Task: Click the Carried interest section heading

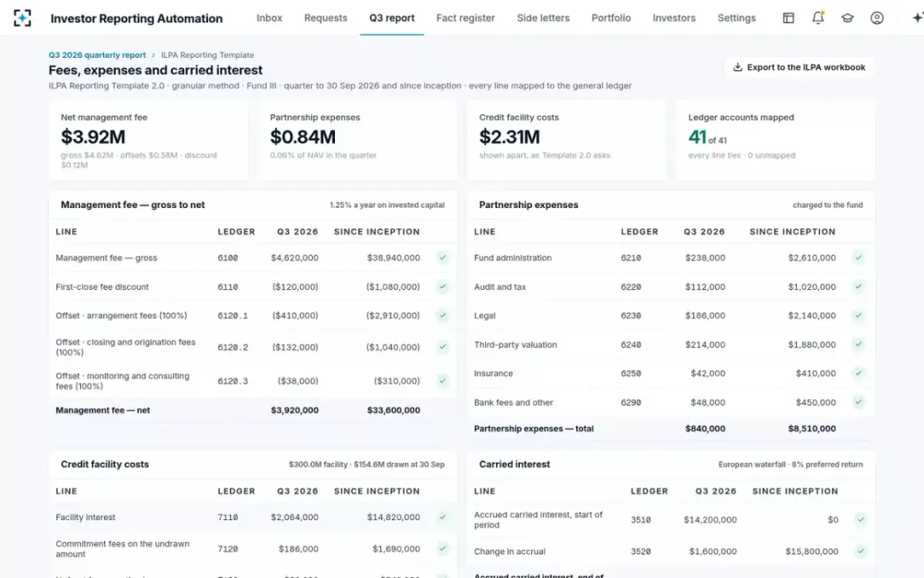Action: [x=514, y=465]
